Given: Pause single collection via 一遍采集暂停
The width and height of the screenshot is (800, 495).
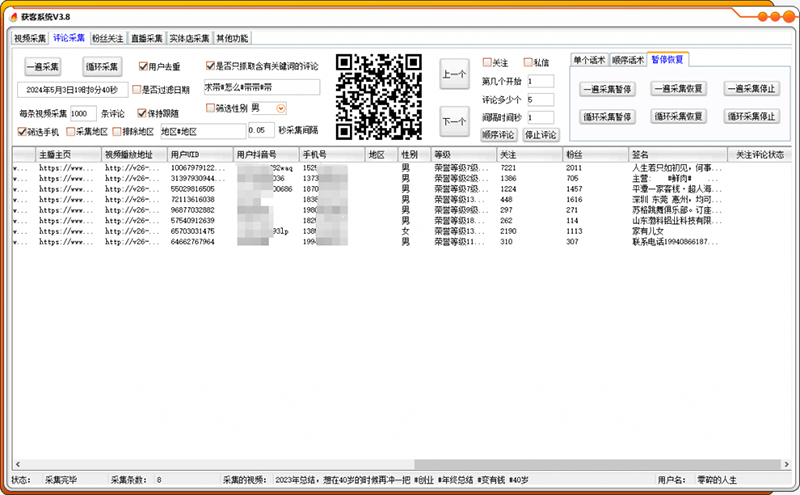Looking at the screenshot, I should point(607,89).
